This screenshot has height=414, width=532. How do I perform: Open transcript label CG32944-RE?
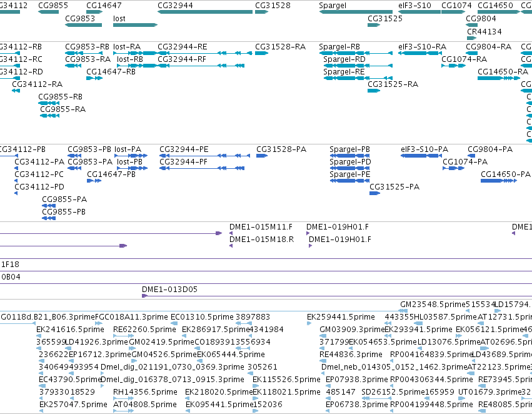182,46
